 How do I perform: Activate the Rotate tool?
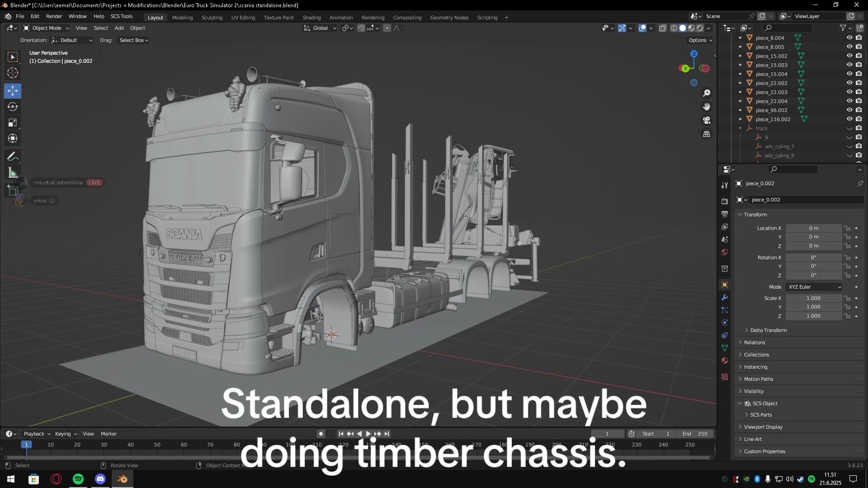coord(13,107)
